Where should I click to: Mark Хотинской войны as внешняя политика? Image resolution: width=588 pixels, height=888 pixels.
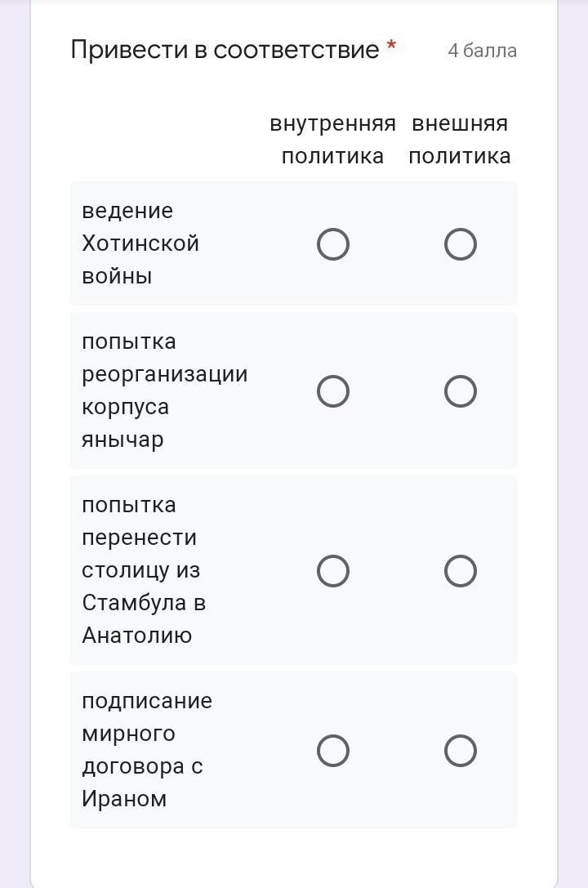click(x=460, y=244)
